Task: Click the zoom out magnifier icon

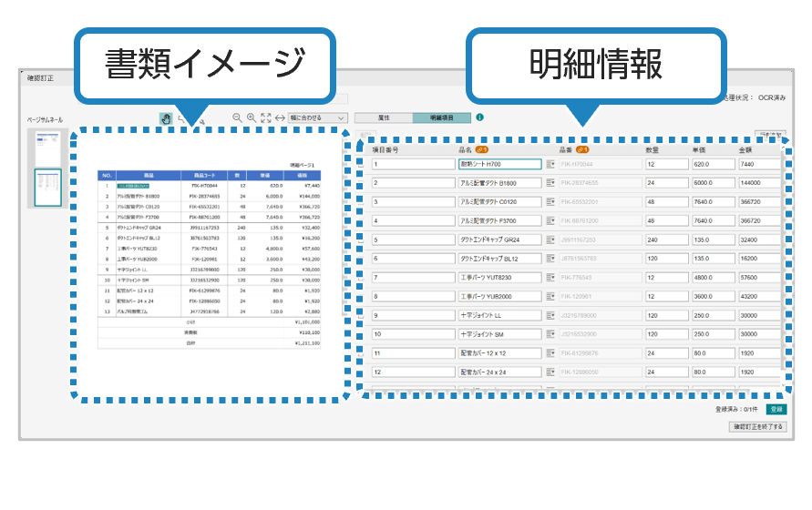Action: [x=237, y=117]
